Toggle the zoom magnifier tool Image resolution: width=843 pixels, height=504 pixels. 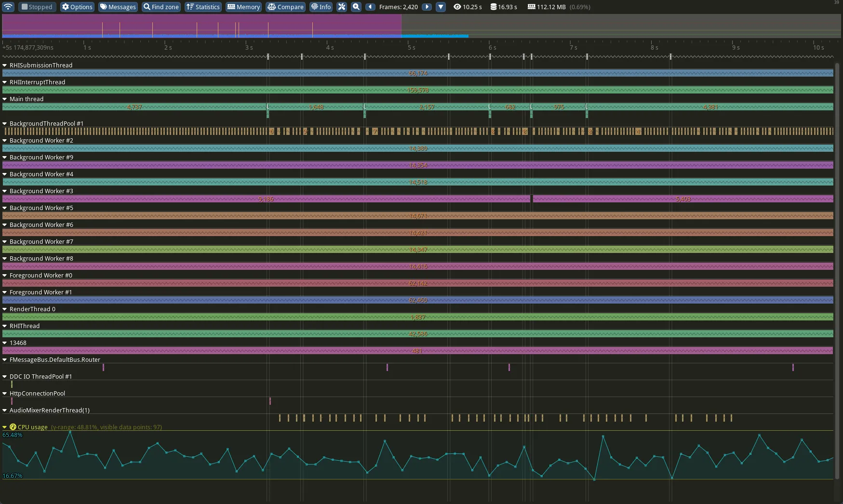[x=356, y=7]
